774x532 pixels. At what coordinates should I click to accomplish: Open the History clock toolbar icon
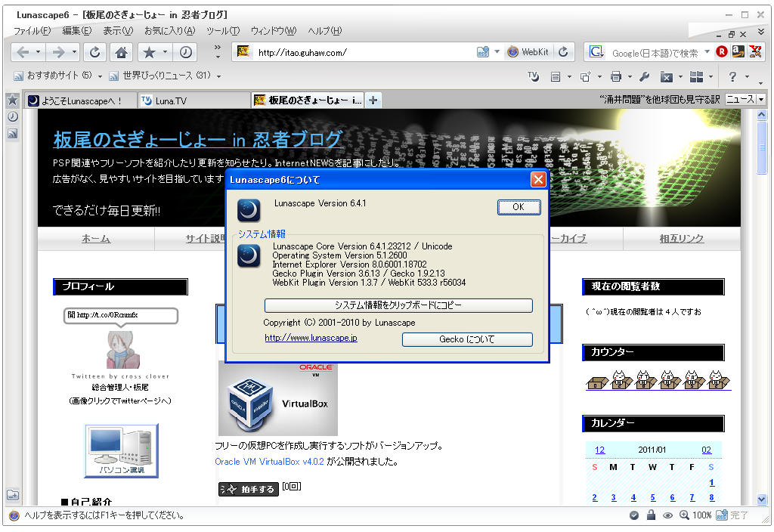pyautogui.click(x=186, y=52)
